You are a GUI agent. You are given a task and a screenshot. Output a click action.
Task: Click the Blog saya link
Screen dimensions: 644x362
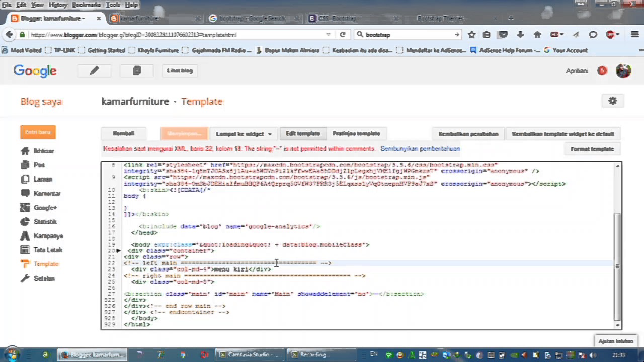pos(41,101)
